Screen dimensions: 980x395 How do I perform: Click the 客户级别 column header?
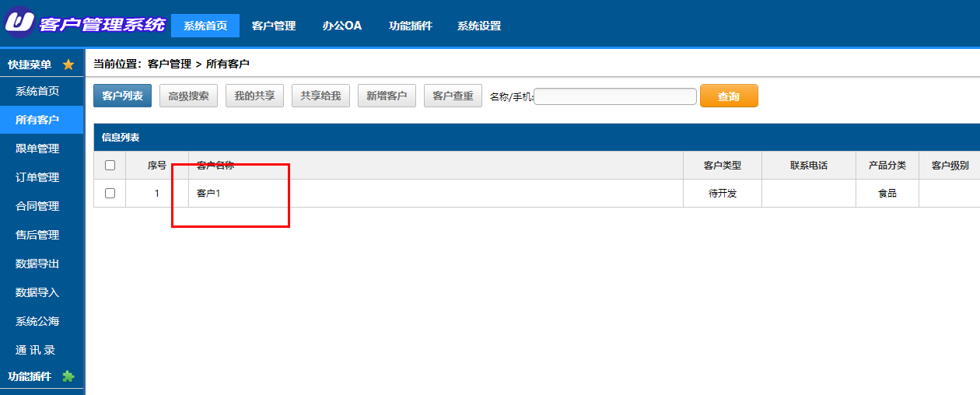[x=950, y=166]
